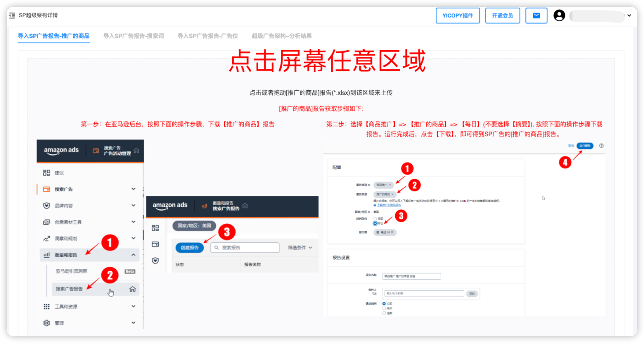Select the 未来 request time radio

tap(384, 308)
